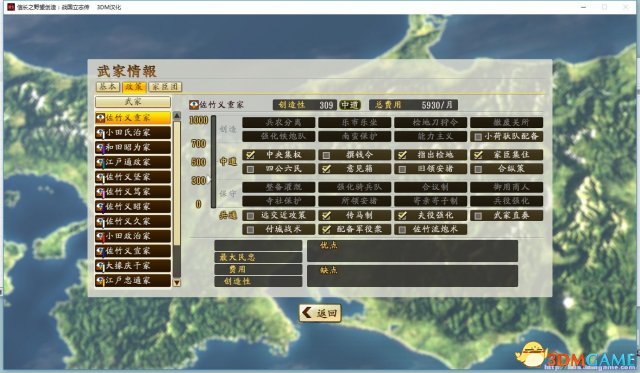Click the clan crest icon beside header 佐竹义重家
The height and width of the screenshot is (373, 640).
click(x=194, y=105)
